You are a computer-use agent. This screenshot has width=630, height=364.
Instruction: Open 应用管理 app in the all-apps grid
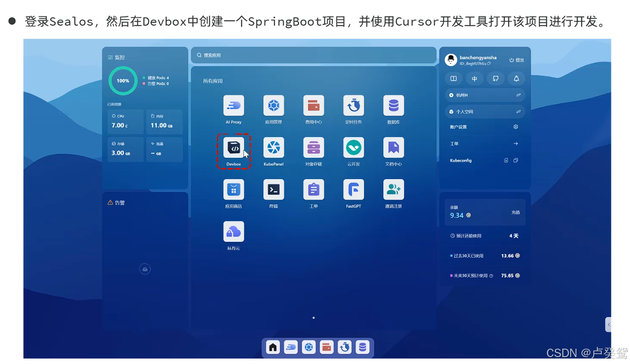pos(273,105)
